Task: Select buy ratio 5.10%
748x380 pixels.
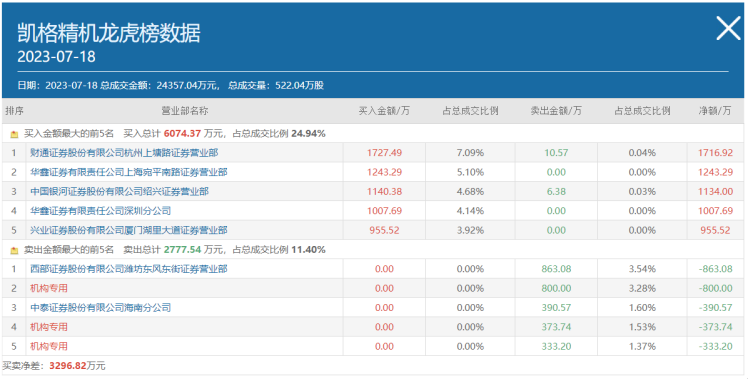Action: tap(470, 172)
